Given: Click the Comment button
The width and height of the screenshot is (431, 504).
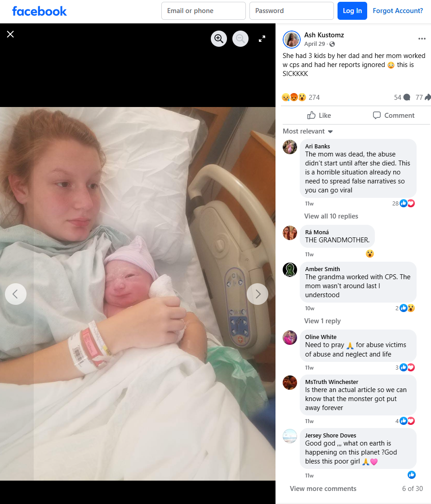Looking at the screenshot, I should coord(393,116).
